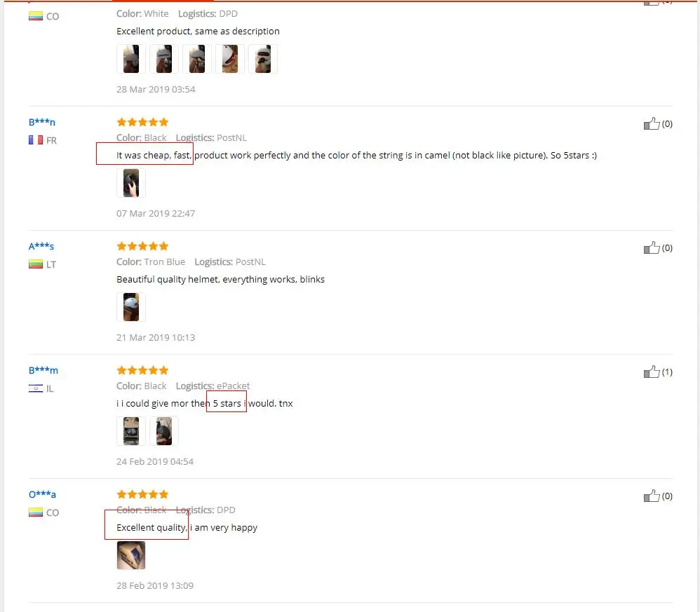Screen dimensions: 700x612
Task: Click the Israeli flag beside IL
Action: (x=36, y=388)
